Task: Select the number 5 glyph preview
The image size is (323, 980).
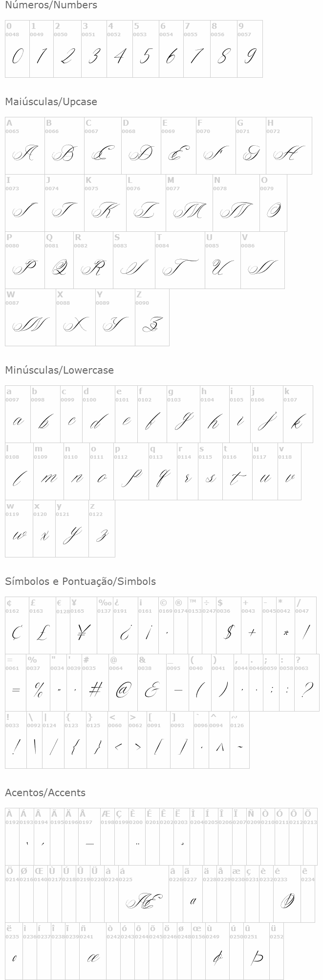Action: pos(145,57)
